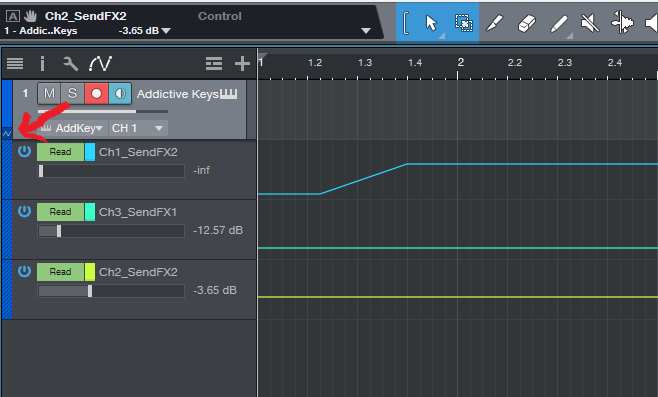Click track number 1
The image size is (658, 397).
click(25, 93)
